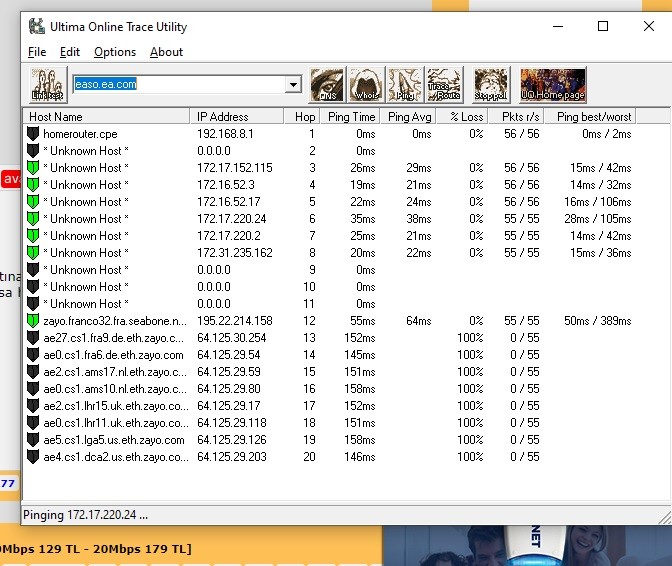Sort by Ping Avg column header
The width and height of the screenshot is (672, 566).
coord(408,117)
